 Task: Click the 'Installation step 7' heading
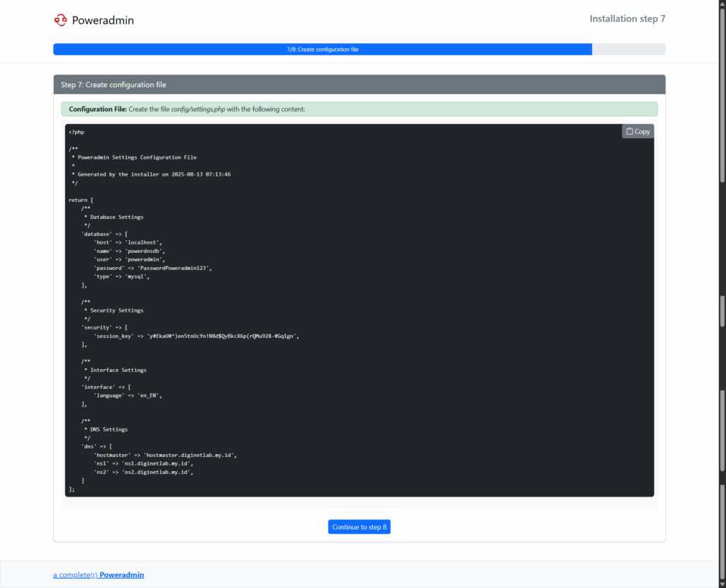tap(627, 18)
